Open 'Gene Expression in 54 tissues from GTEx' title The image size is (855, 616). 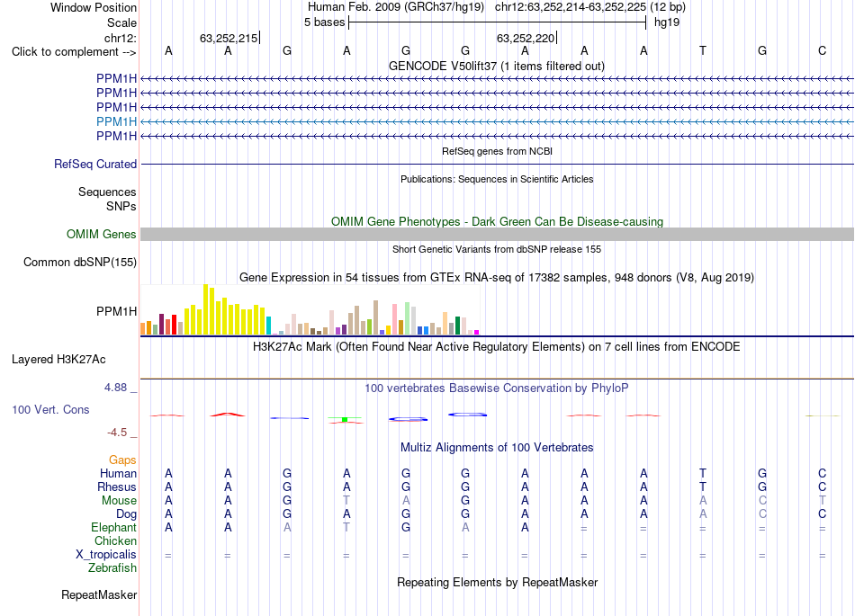tap(496, 277)
